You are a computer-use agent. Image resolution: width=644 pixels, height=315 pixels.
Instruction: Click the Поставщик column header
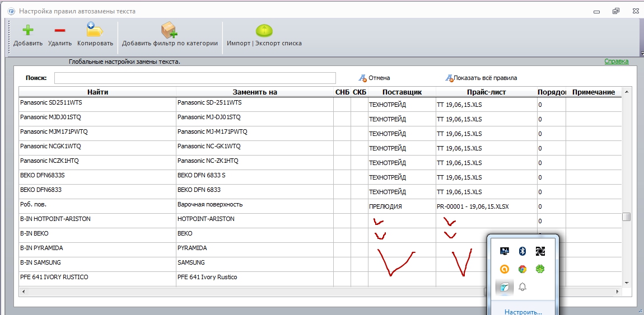click(x=402, y=92)
